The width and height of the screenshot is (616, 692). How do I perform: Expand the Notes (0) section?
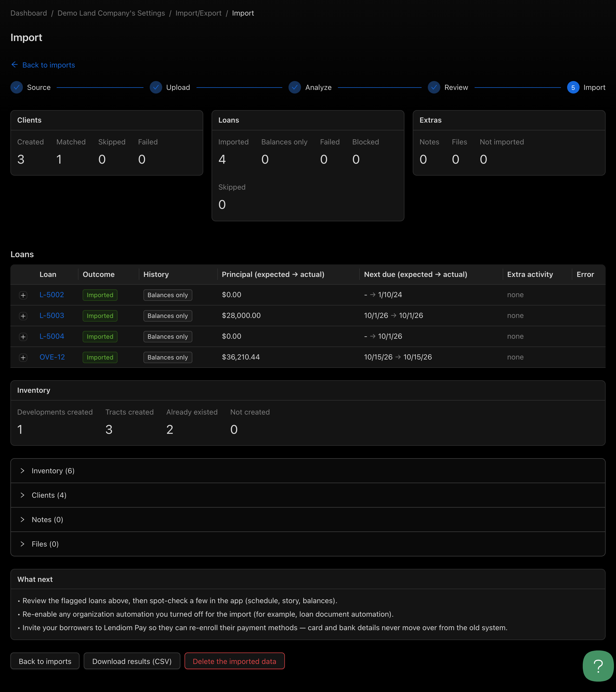tap(308, 519)
